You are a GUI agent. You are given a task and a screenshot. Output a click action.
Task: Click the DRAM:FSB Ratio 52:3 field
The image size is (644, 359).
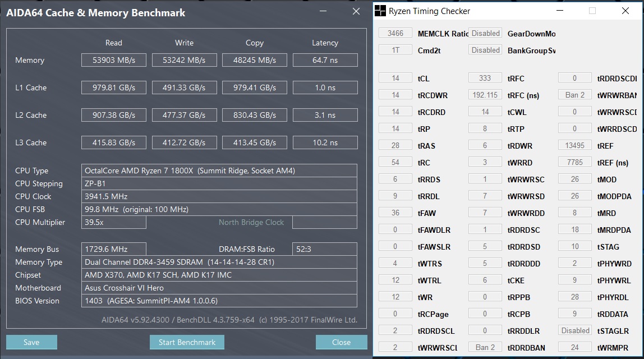[x=325, y=249]
